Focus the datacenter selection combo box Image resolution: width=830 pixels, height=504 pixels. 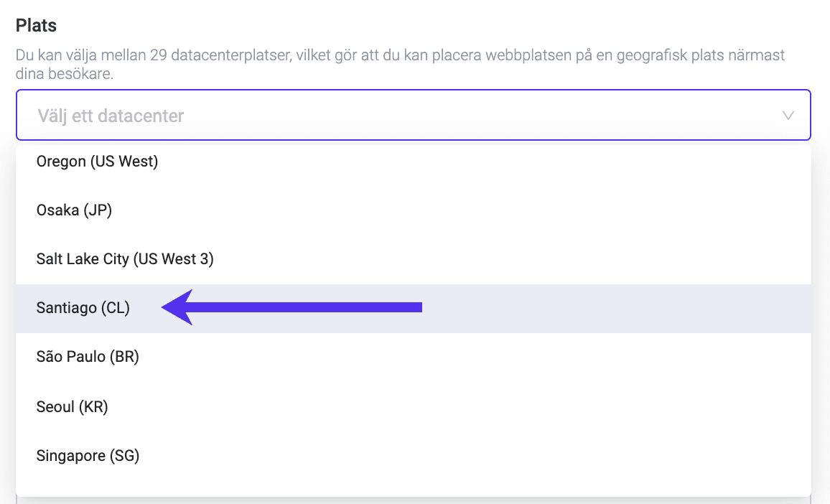click(x=413, y=115)
